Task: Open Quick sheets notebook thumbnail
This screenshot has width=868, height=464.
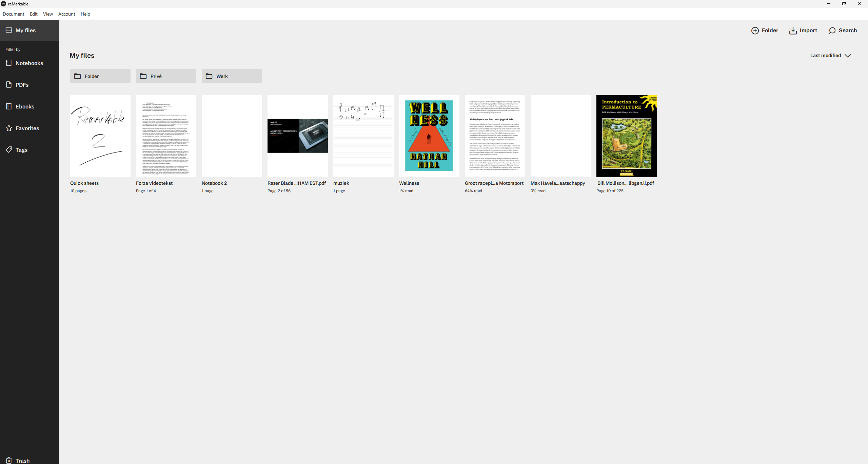Action: [x=100, y=136]
